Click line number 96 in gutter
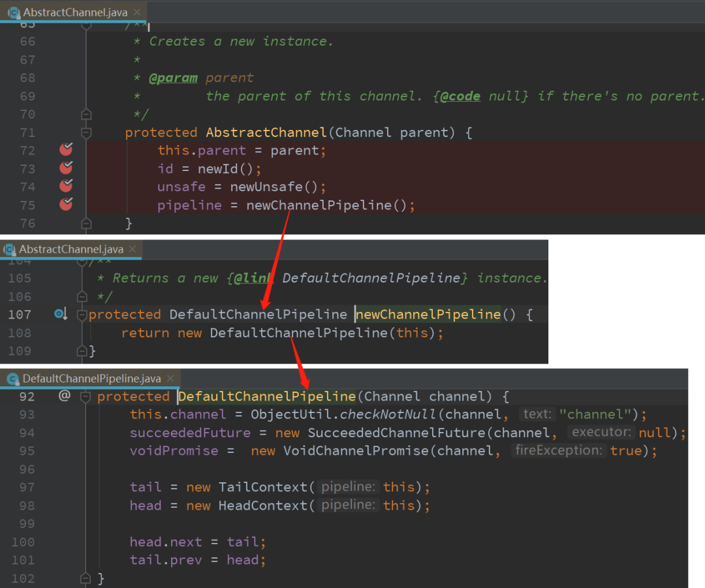This screenshot has height=588, width=705. (27, 469)
